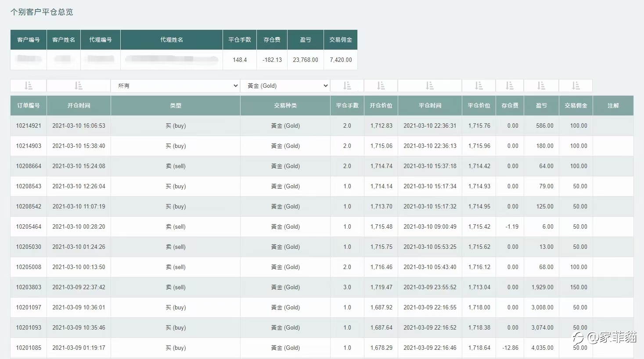The image size is (644, 359).
Task: Click close time 2021-03-09 23:55:52
Action: coord(430,287)
